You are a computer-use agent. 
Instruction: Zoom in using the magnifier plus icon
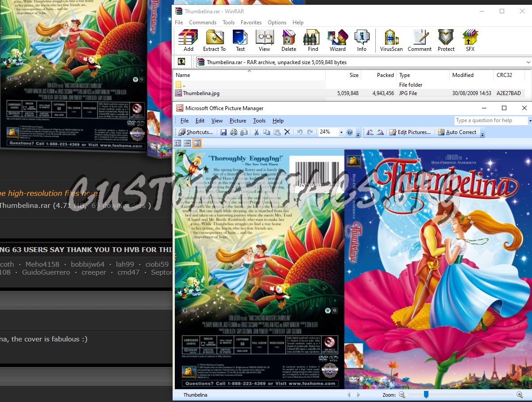coord(520,394)
